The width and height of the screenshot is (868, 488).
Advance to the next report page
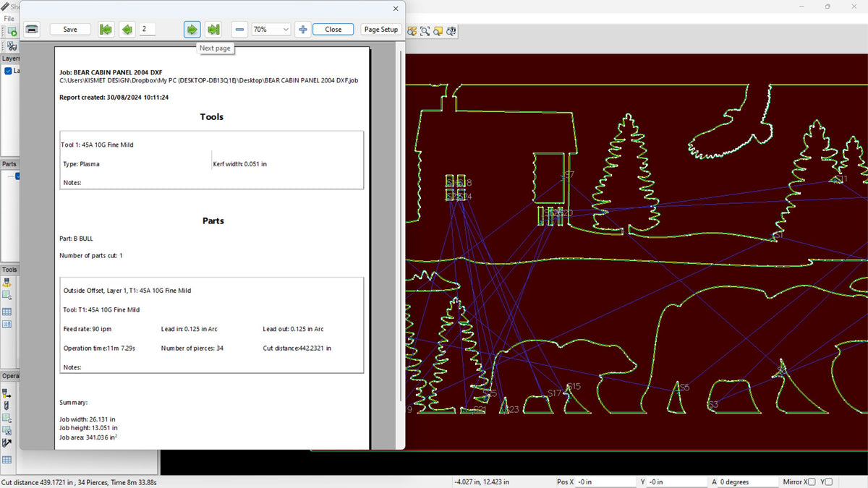point(192,29)
